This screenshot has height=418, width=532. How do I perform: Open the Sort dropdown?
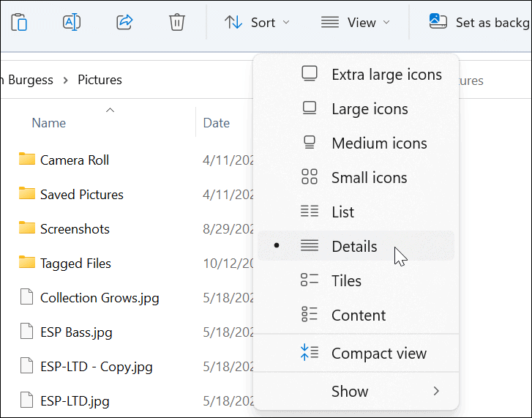click(x=257, y=23)
